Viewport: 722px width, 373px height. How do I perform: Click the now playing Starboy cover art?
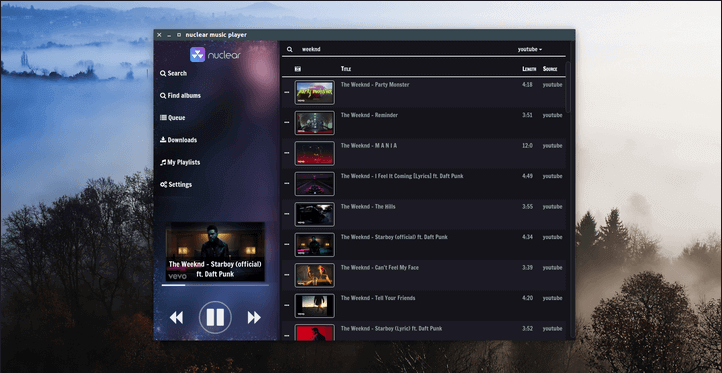(215, 251)
